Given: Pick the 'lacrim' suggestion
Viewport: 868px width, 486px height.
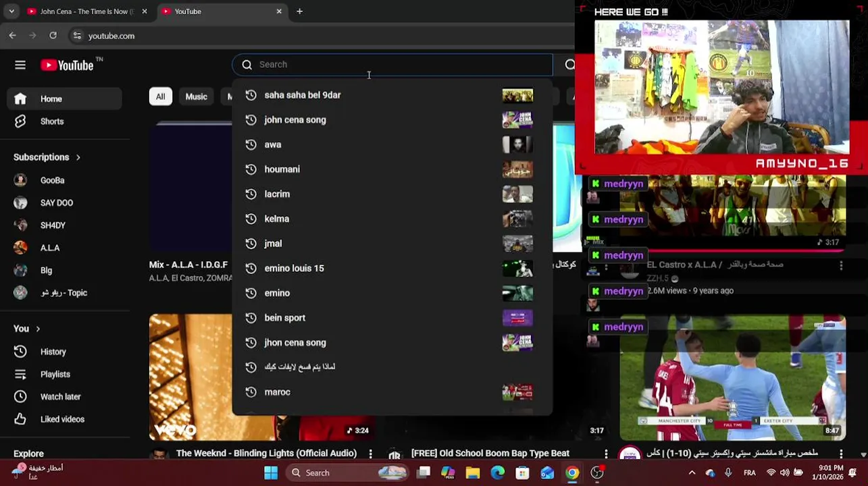Looking at the screenshot, I should pos(392,194).
